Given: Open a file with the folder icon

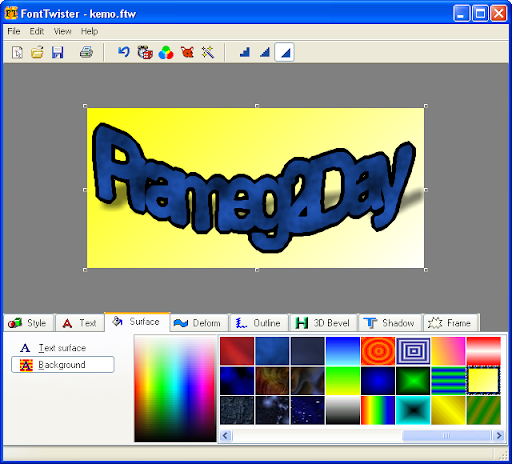Looking at the screenshot, I should coord(37,52).
